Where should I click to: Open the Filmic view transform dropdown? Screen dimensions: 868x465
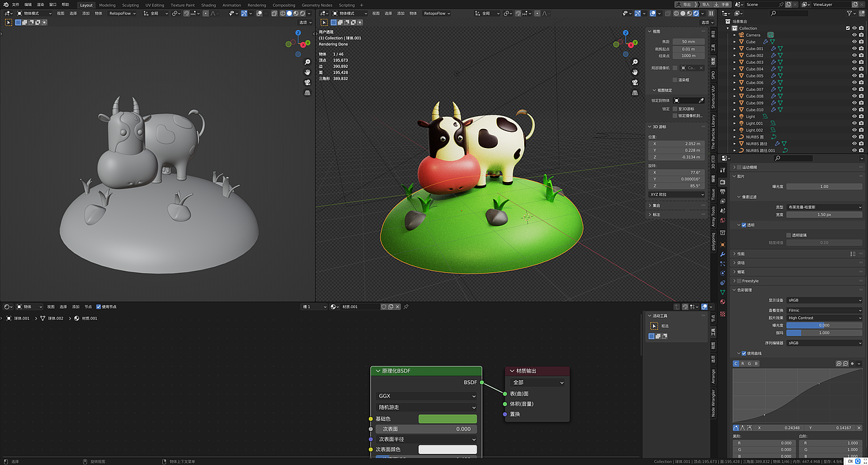click(x=823, y=310)
